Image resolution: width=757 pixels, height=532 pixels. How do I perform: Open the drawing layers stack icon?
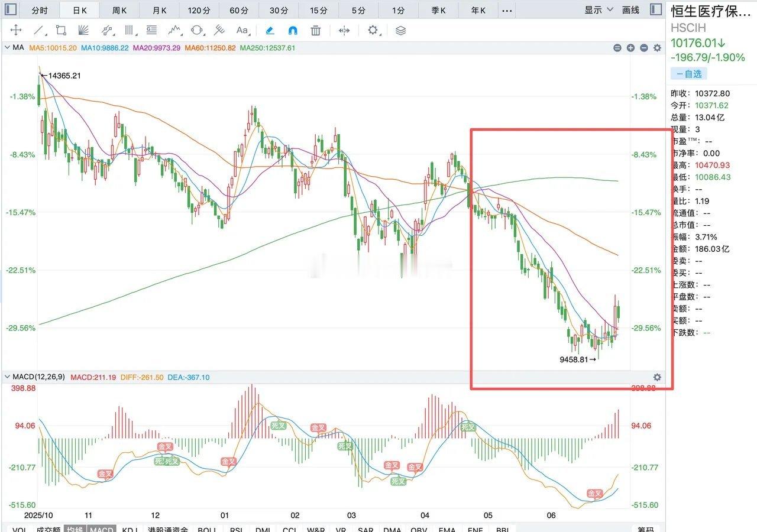tap(400, 30)
